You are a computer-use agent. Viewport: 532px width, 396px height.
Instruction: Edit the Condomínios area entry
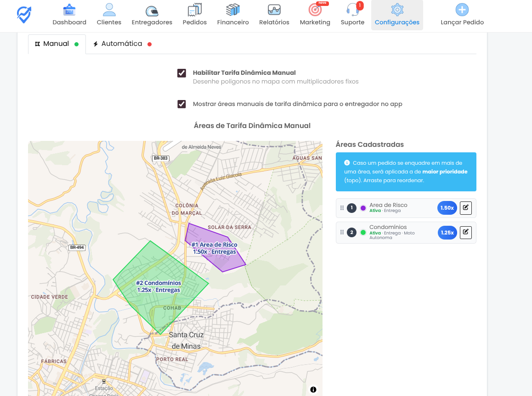[465, 232]
